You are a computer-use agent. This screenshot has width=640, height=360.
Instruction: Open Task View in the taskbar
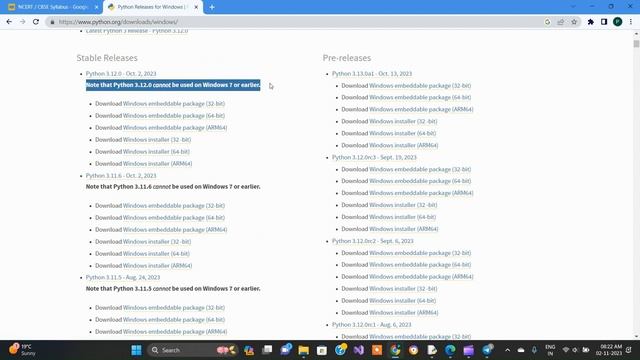pyautogui.click(x=267, y=350)
